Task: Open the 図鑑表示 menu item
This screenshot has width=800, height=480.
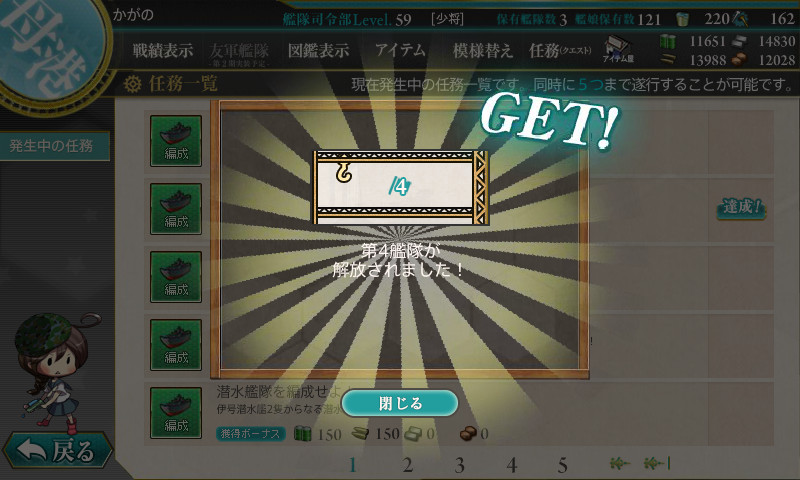Action: (318, 50)
